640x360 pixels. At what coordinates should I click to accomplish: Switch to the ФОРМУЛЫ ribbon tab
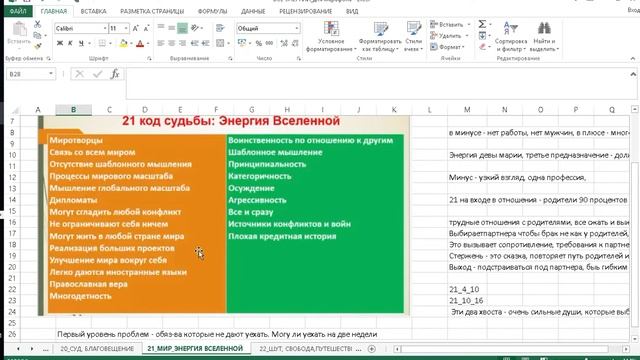coord(212,11)
